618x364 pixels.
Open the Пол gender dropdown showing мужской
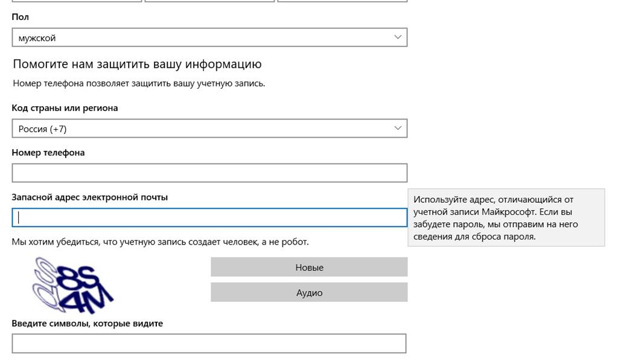pyautogui.click(x=209, y=37)
